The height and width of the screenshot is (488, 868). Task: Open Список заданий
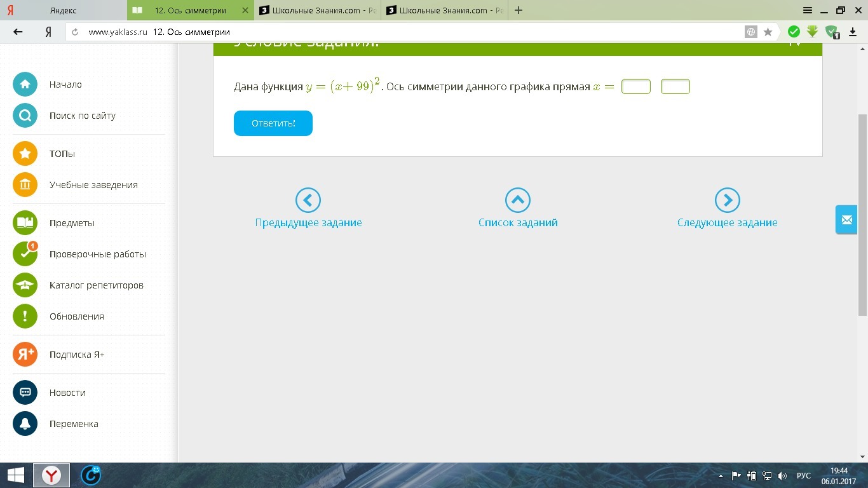tap(518, 208)
